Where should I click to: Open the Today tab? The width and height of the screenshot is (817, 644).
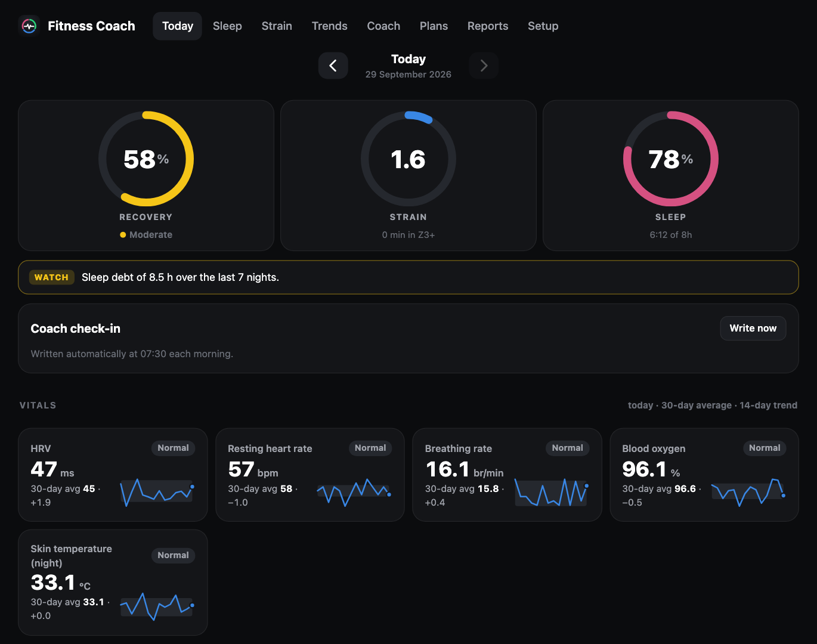click(178, 26)
